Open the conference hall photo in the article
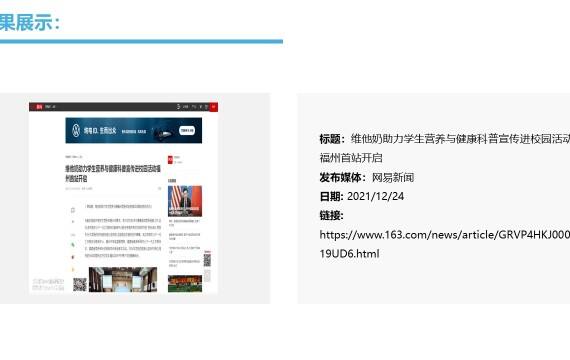This screenshot has height=360, width=570. click(x=123, y=279)
